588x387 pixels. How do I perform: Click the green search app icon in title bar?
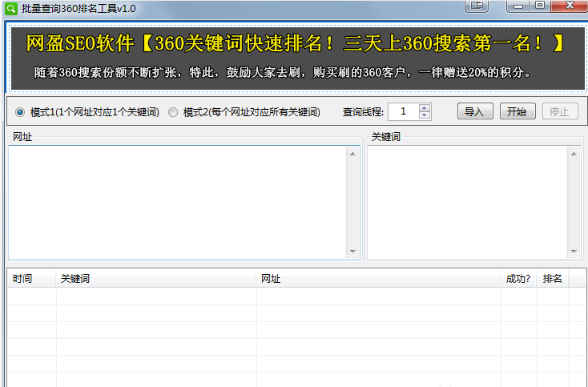(11, 8)
